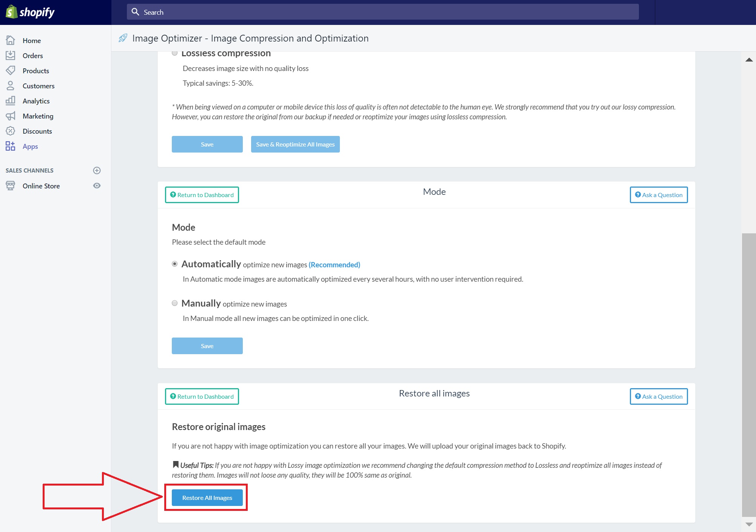The width and height of the screenshot is (756, 532).
Task: Click scrollbar down arrow
Action: [749, 524]
